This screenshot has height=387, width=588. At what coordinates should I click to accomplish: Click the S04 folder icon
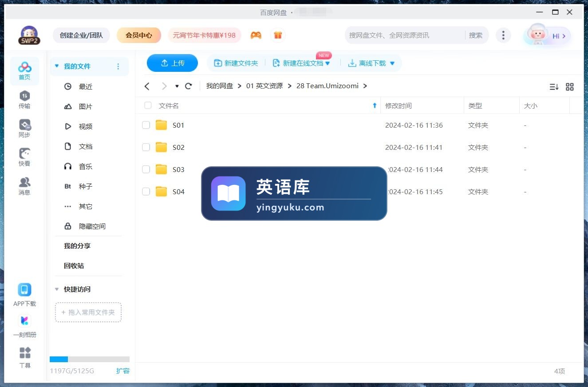click(x=161, y=192)
